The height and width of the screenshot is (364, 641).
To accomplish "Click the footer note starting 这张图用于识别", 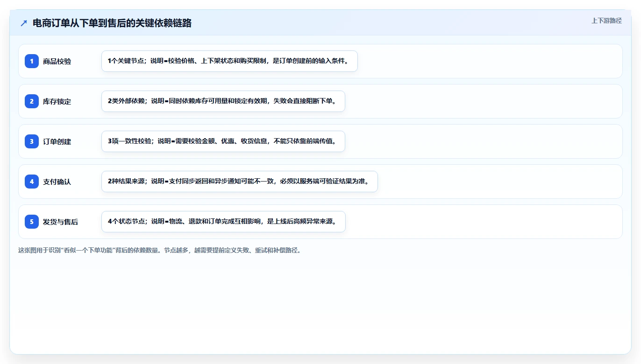I will pyautogui.click(x=160, y=250).
